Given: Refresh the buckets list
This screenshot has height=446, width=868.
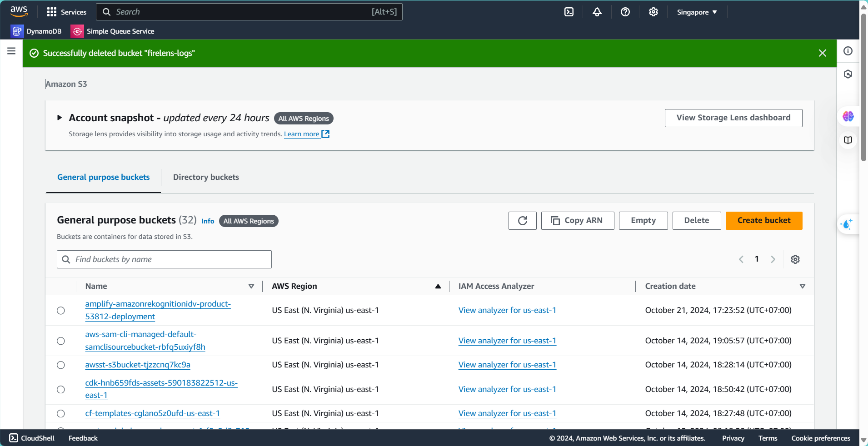Looking at the screenshot, I should pos(523,221).
